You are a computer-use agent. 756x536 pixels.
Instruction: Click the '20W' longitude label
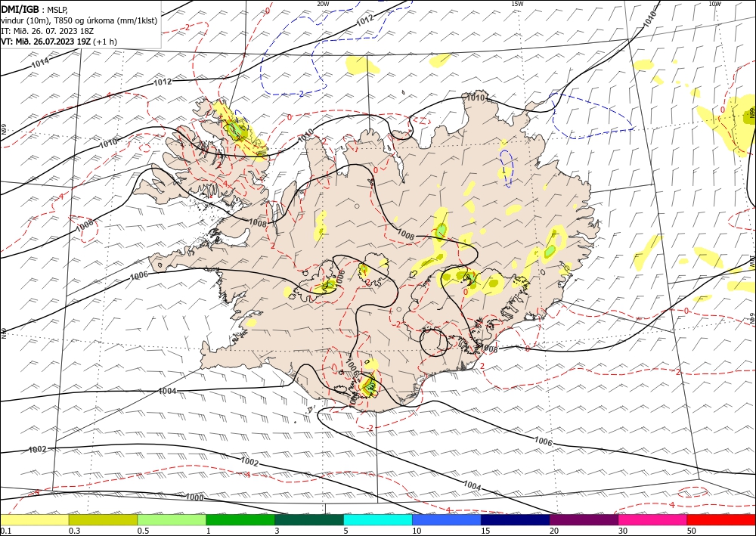tap(323, 4)
